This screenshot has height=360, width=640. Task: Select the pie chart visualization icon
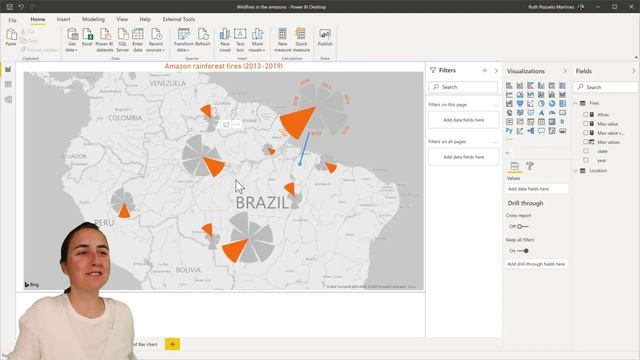(541, 103)
